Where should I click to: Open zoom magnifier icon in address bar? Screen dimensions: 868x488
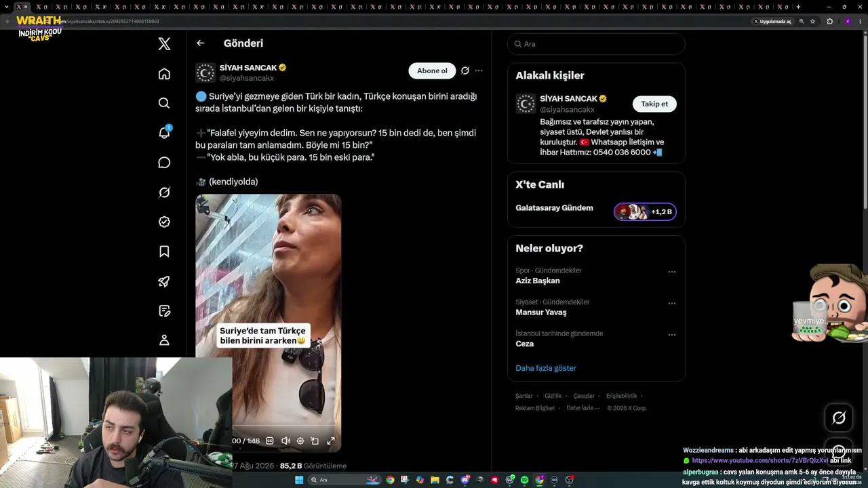coord(802,22)
